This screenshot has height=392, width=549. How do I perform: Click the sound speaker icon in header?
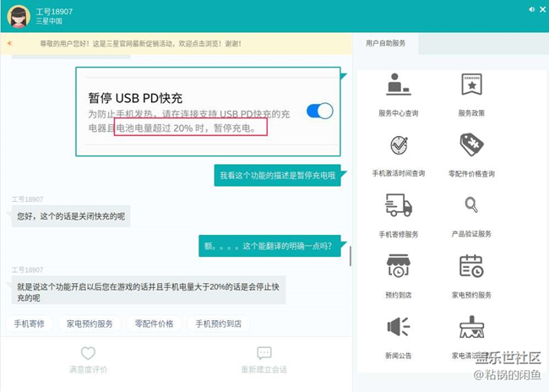(531, 10)
